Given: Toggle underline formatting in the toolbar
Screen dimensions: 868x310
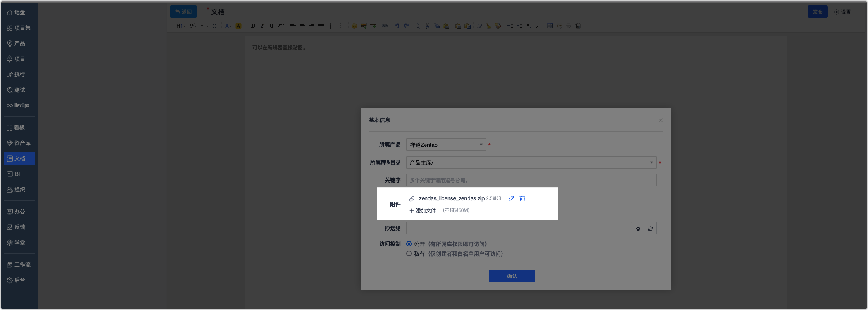Looking at the screenshot, I should click(271, 26).
